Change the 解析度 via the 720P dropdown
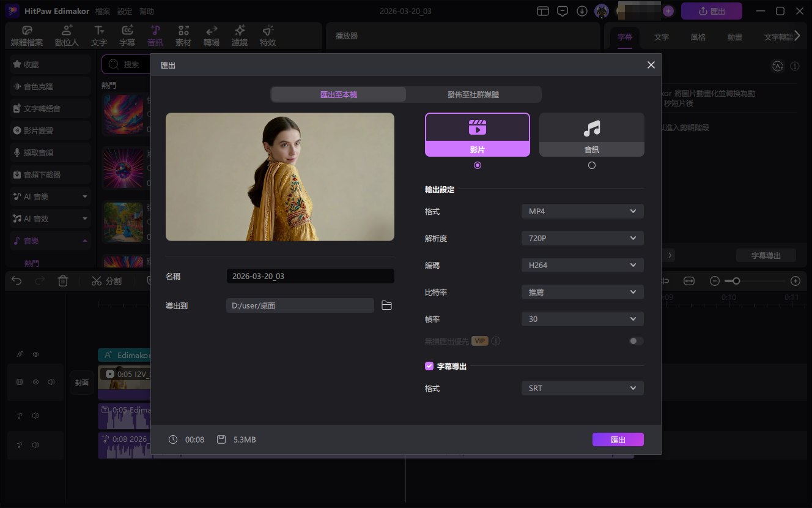The width and height of the screenshot is (812, 508). coord(581,237)
